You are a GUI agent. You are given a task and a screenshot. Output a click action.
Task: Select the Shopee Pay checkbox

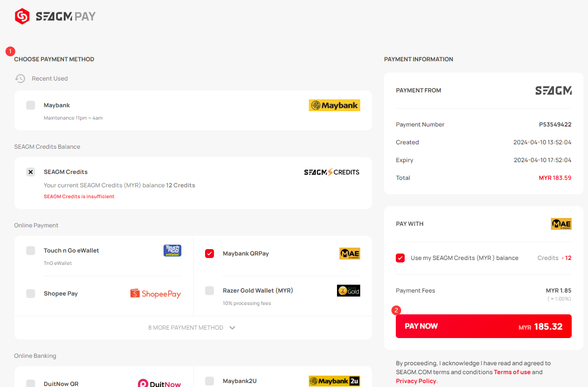click(x=31, y=294)
